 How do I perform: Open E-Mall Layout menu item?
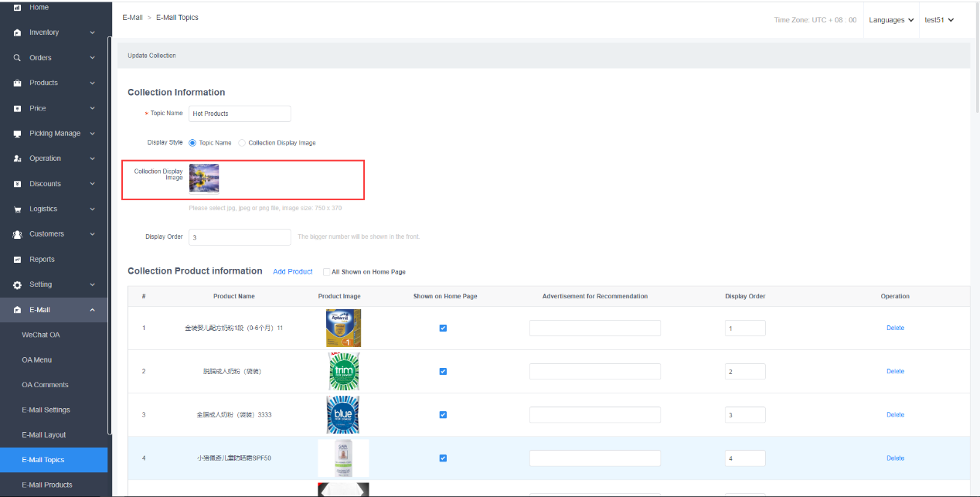click(44, 435)
